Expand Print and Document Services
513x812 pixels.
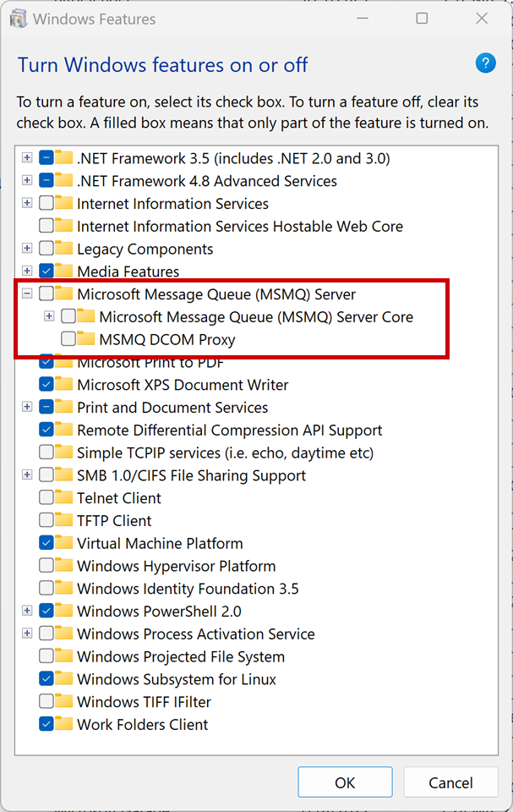point(27,407)
